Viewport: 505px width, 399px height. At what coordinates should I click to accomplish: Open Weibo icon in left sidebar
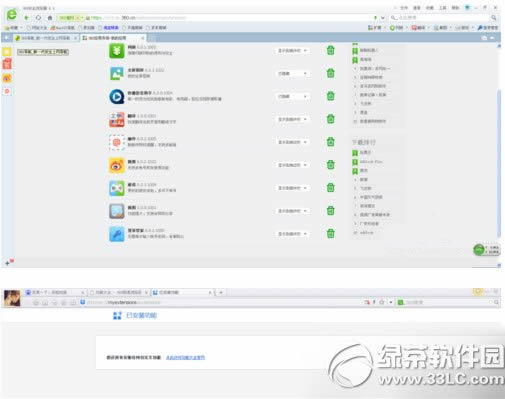[7, 78]
